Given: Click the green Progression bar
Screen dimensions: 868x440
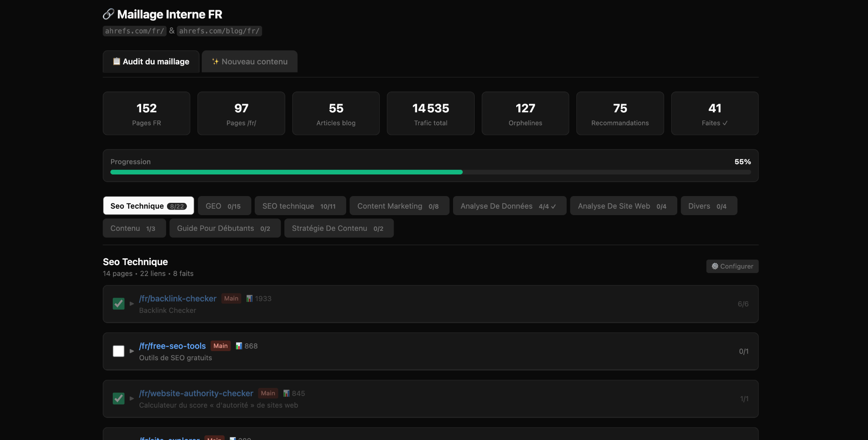Looking at the screenshot, I should (x=287, y=172).
